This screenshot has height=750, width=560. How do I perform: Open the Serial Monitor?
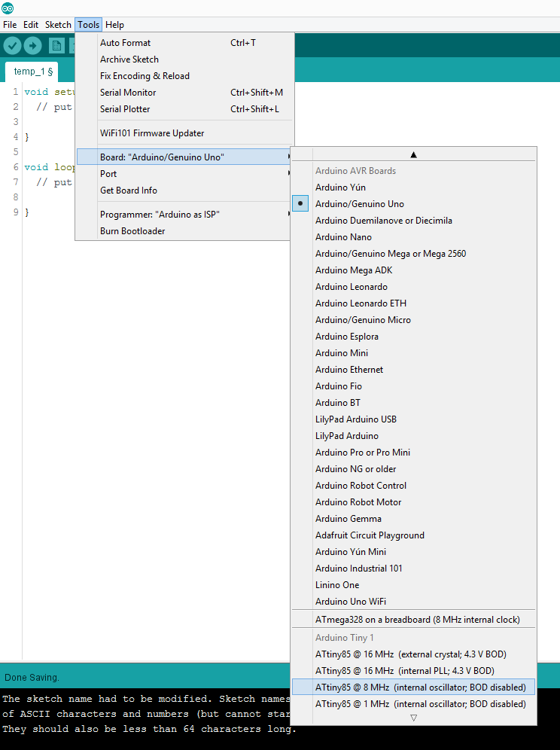(128, 92)
